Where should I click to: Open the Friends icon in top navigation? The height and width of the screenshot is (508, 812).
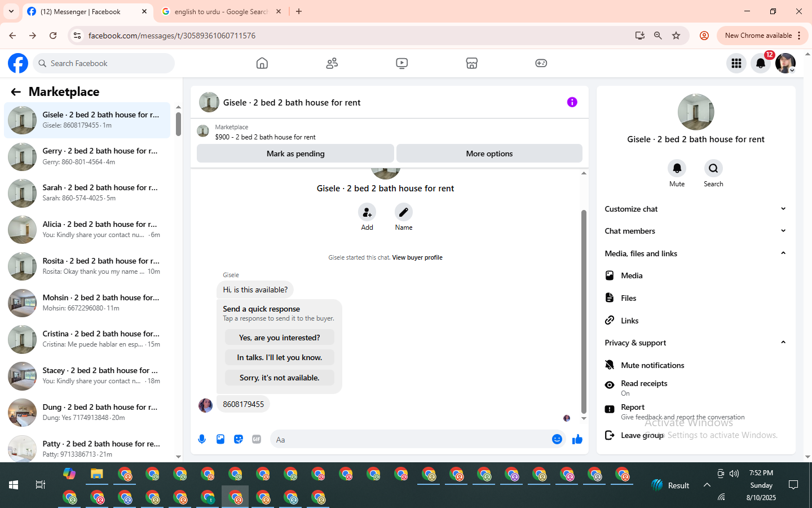click(x=332, y=63)
